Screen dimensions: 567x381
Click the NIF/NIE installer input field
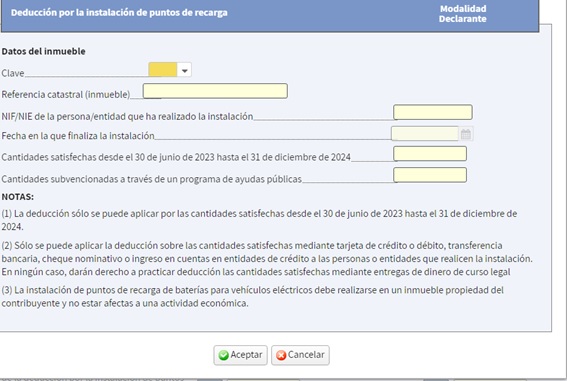click(433, 112)
